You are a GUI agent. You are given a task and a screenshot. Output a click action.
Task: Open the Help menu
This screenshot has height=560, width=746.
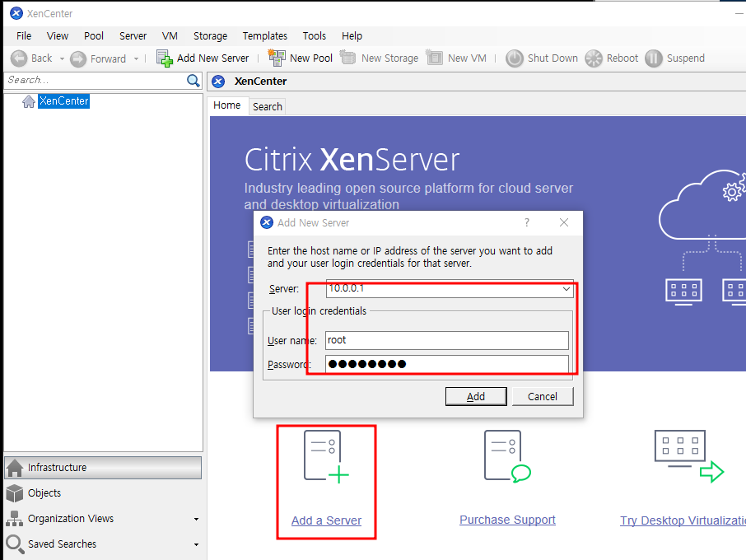pos(352,36)
